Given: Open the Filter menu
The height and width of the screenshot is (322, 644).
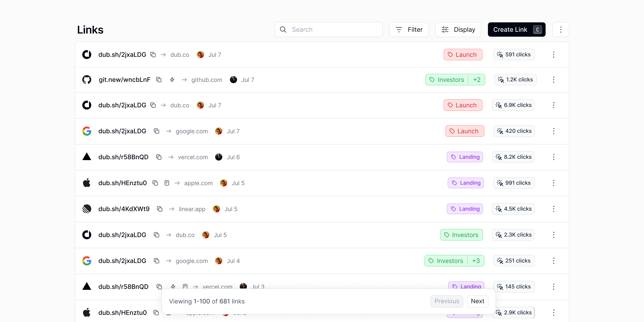Looking at the screenshot, I should (409, 29).
